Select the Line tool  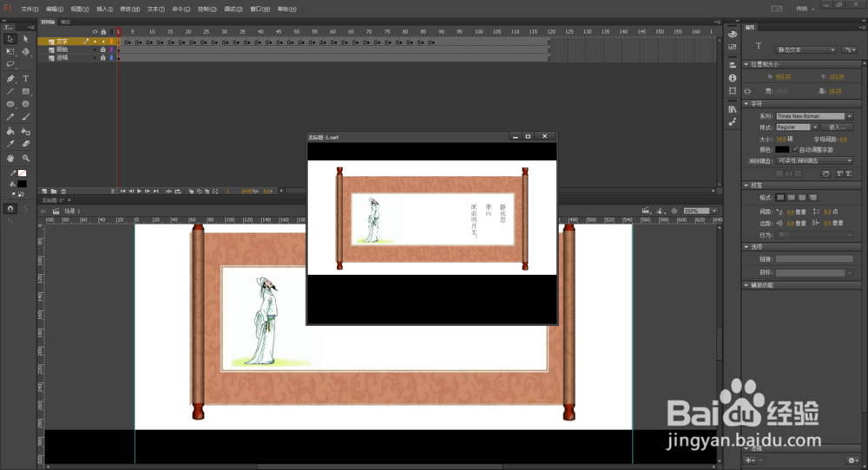(x=10, y=91)
